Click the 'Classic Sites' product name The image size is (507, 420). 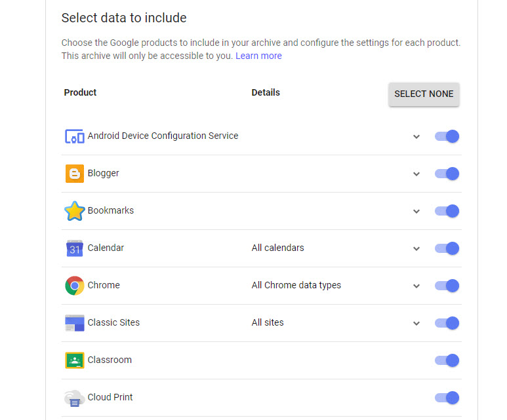[113, 322]
